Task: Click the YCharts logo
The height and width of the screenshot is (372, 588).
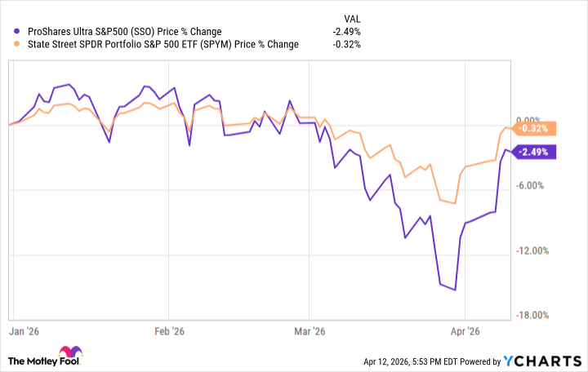Action: [x=542, y=361]
